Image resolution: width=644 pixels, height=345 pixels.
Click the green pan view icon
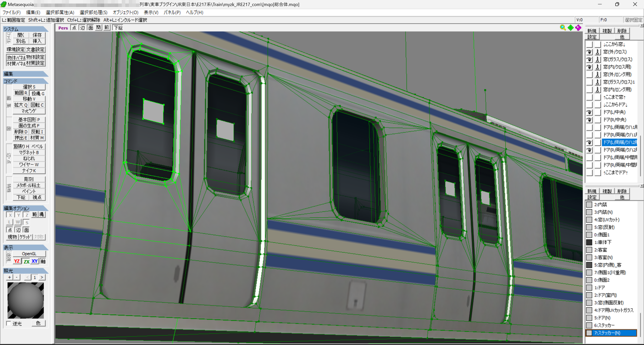click(570, 28)
